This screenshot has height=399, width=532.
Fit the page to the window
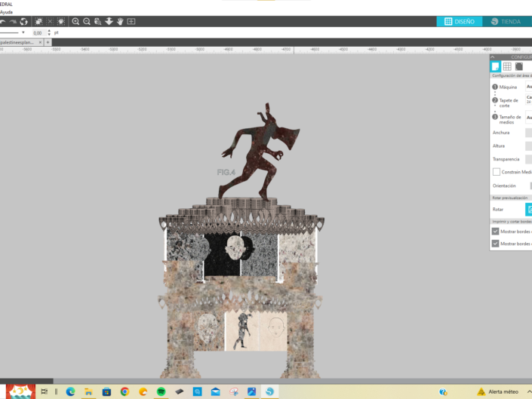pyautogui.click(x=131, y=22)
